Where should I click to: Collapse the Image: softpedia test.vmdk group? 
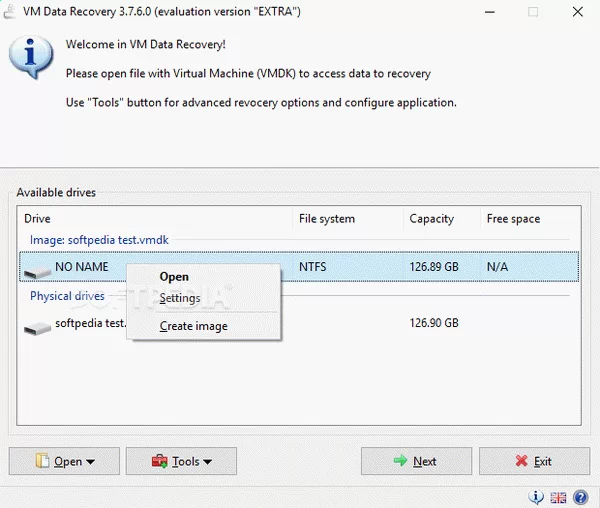(x=99, y=240)
